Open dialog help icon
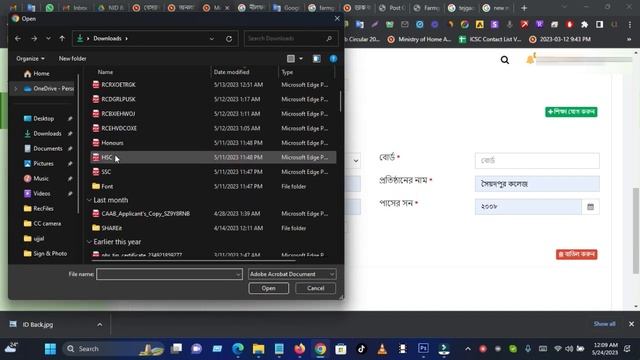Viewport: 640px width, 360px height. pos(333,59)
